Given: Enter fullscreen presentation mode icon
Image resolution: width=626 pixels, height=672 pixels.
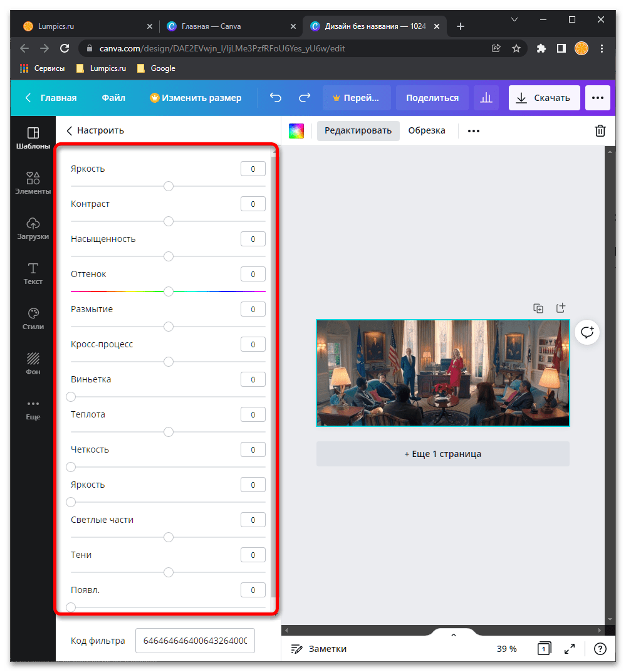Looking at the screenshot, I should click(570, 649).
